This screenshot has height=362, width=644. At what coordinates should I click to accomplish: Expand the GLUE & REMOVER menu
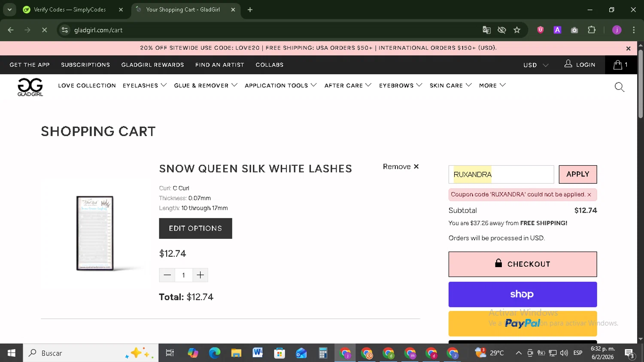coord(206,85)
